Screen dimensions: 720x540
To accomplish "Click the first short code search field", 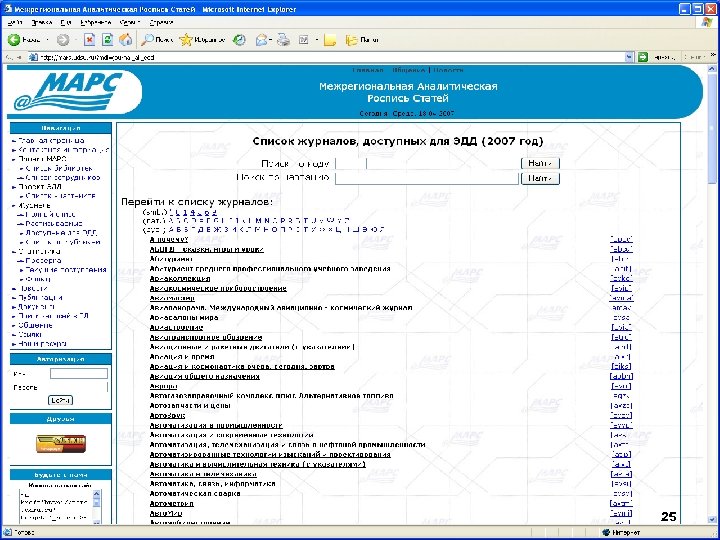I will 351,163.
